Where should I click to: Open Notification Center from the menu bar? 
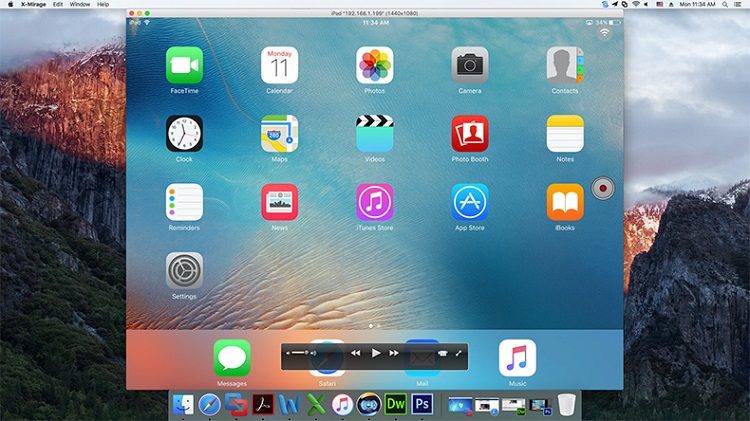pos(738,4)
